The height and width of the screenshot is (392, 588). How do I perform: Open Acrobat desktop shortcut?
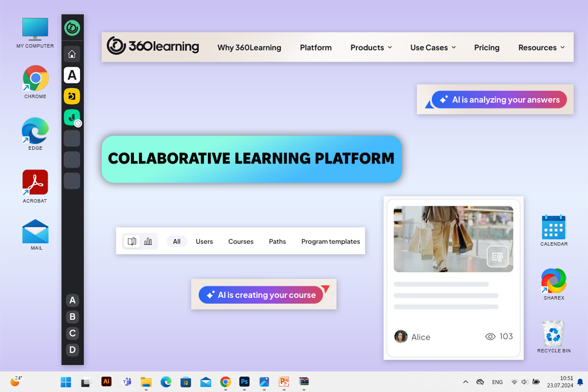(x=35, y=187)
